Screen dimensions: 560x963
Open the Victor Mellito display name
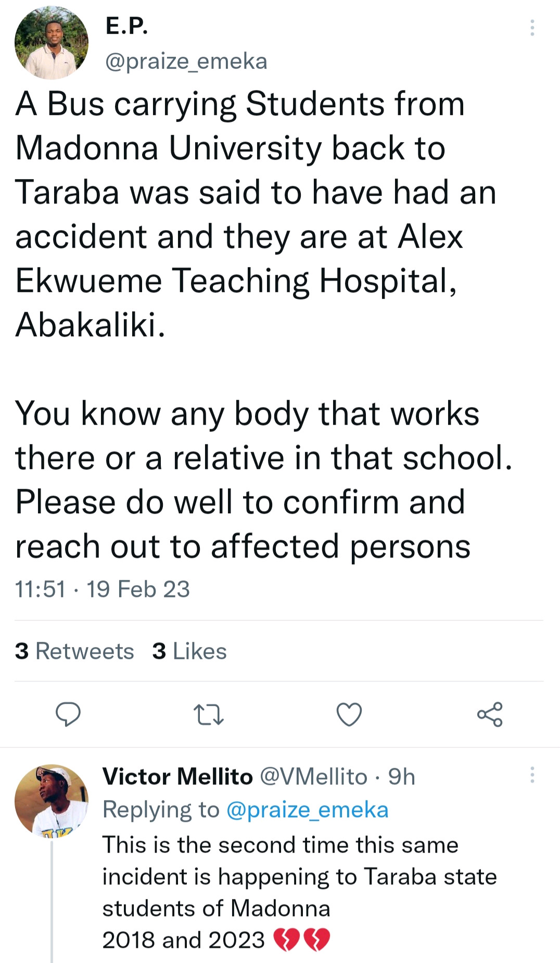coord(177,777)
